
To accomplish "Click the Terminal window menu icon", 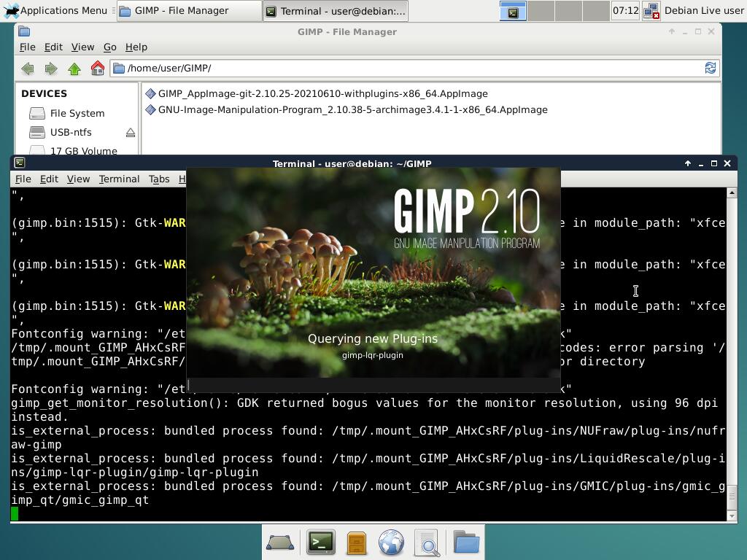I will 20,163.
